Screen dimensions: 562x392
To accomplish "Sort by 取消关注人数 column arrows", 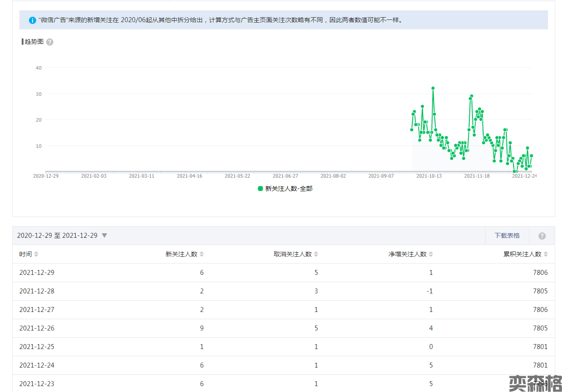I will pyautogui.click(x=316, y=255).
